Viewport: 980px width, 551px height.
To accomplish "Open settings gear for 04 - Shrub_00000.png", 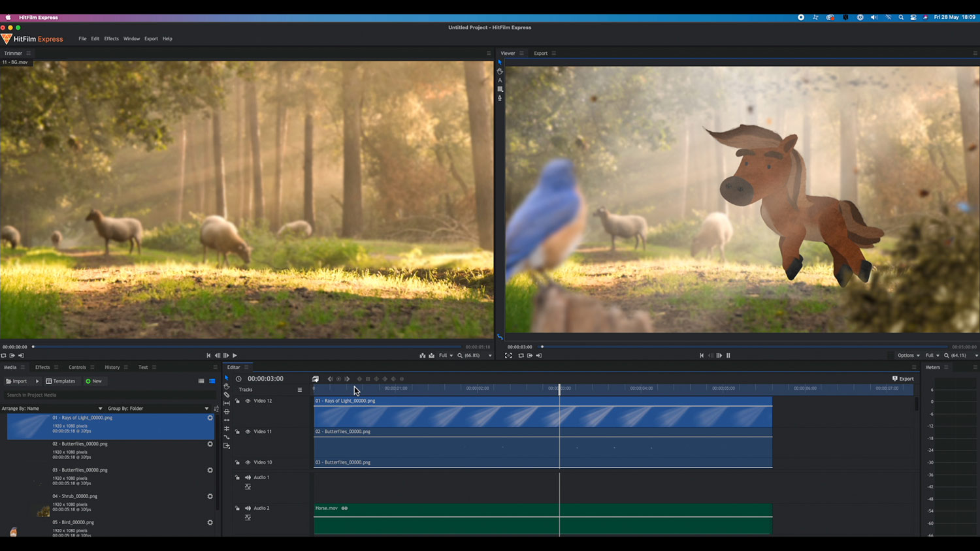I will [210, 496].
